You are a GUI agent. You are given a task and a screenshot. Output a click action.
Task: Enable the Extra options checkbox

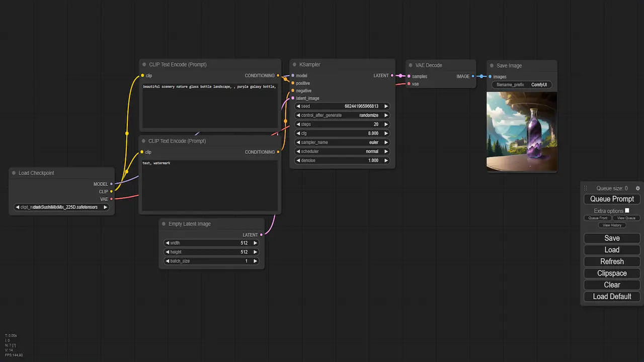pyautogui.click(x=626, y=211)
